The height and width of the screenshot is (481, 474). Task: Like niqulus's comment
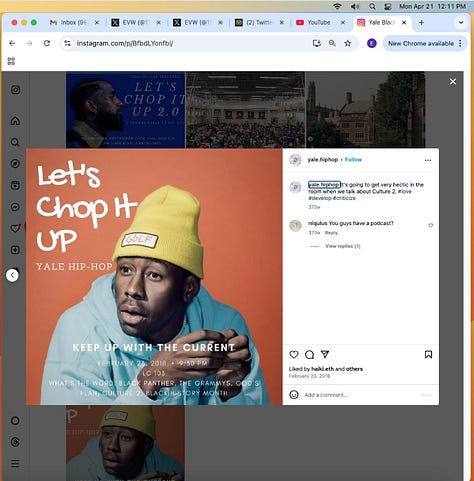click(431, 225)
